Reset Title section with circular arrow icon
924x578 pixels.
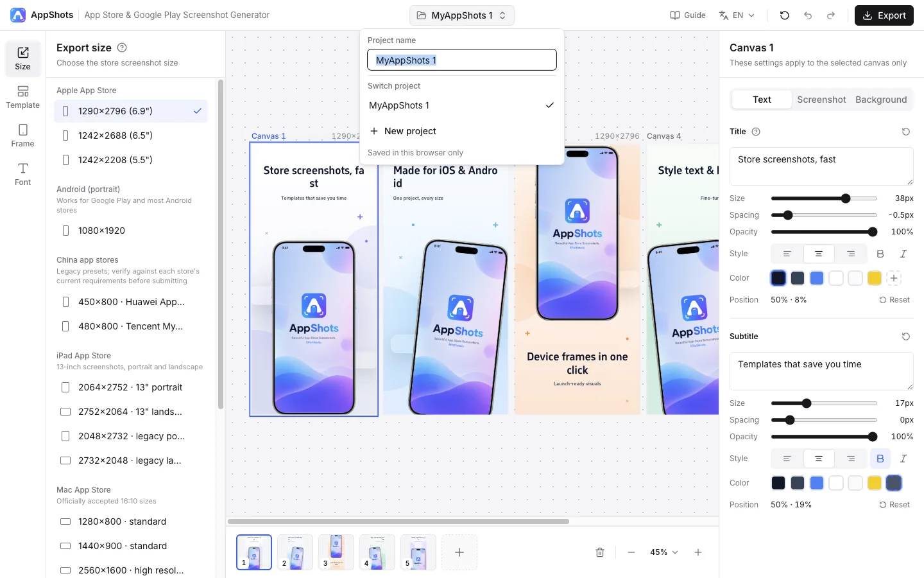tap(905, 132)
